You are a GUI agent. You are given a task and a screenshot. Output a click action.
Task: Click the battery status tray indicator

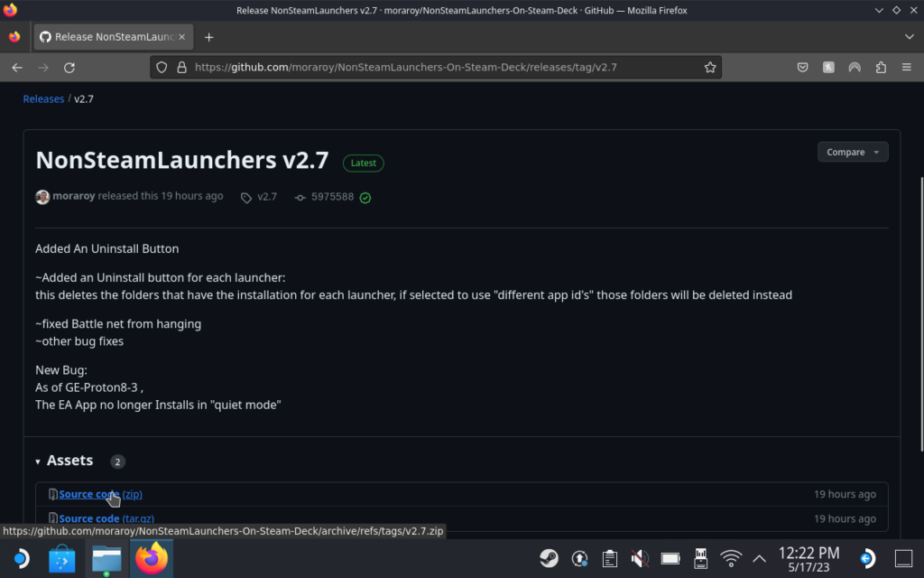click(x=670, y=558)
